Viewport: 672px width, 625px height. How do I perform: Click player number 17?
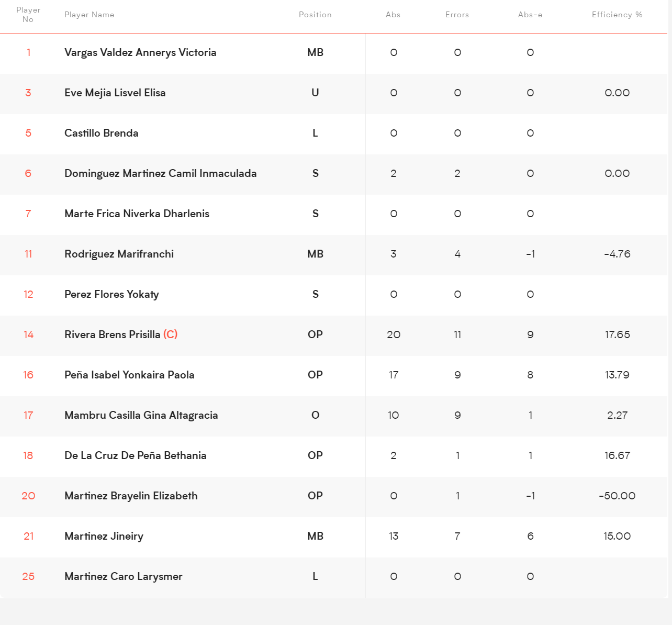[28, 415]
